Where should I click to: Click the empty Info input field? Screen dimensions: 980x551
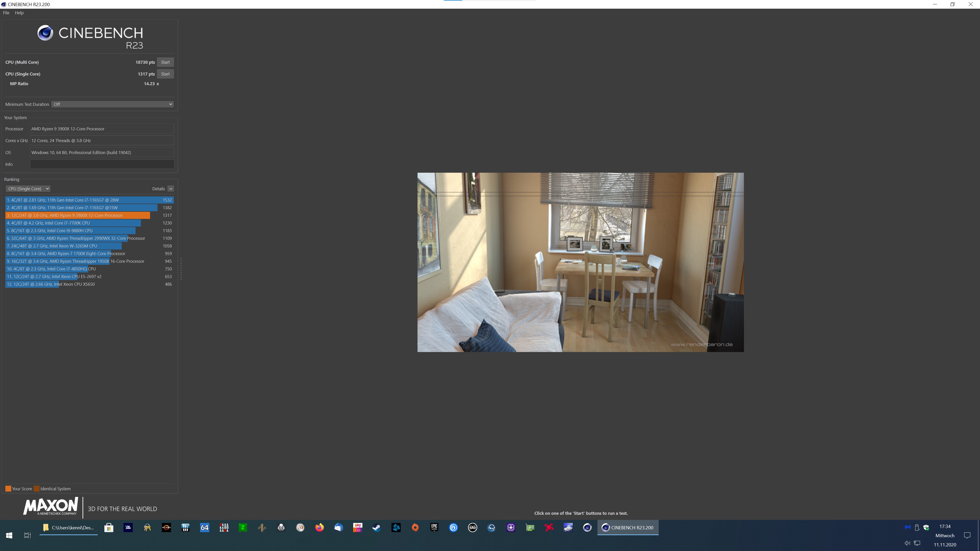click(x=102, y=164)
